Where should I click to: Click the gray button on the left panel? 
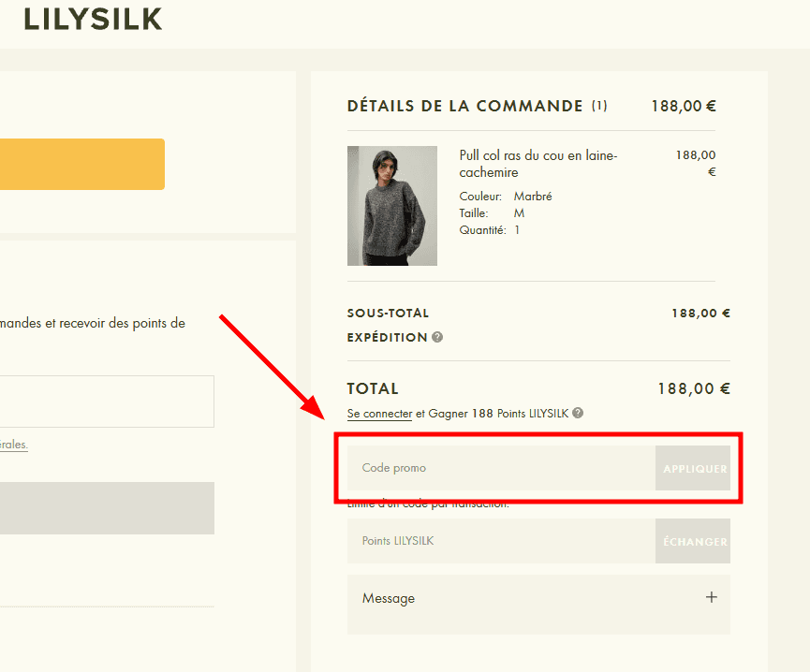(106, 508)
